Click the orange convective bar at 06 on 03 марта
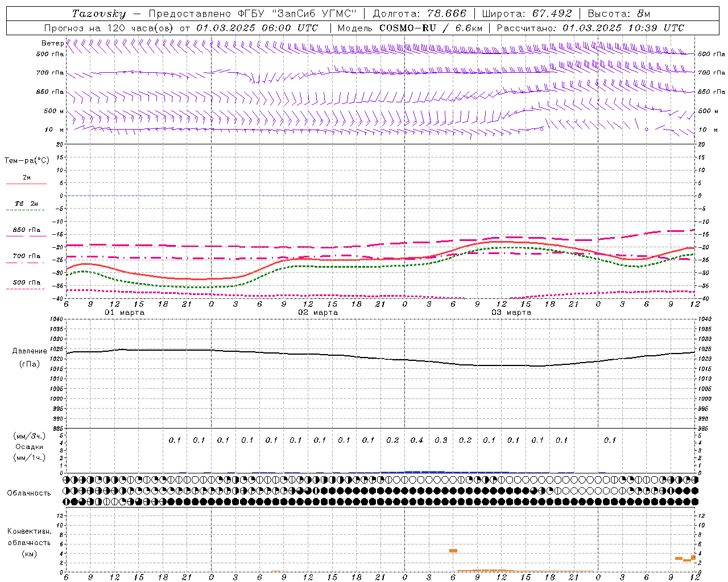This screenshot has width=728, height=582. [x=453, y=551]
